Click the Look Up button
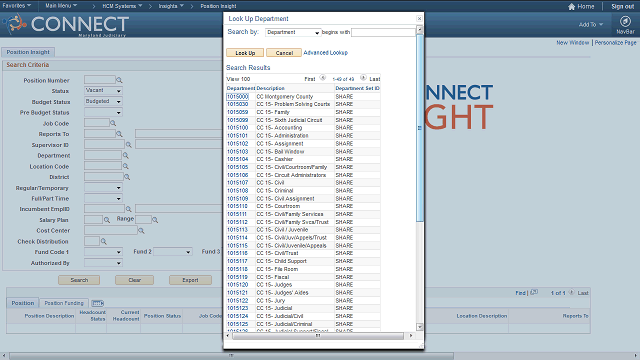Image resolution: width=640 pixels, height=360 pixels. (x=245, y=53)
